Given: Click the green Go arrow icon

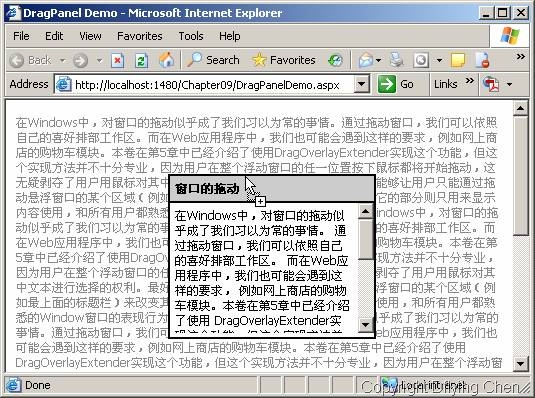Looking at the screenshot, I should (387, 84).
